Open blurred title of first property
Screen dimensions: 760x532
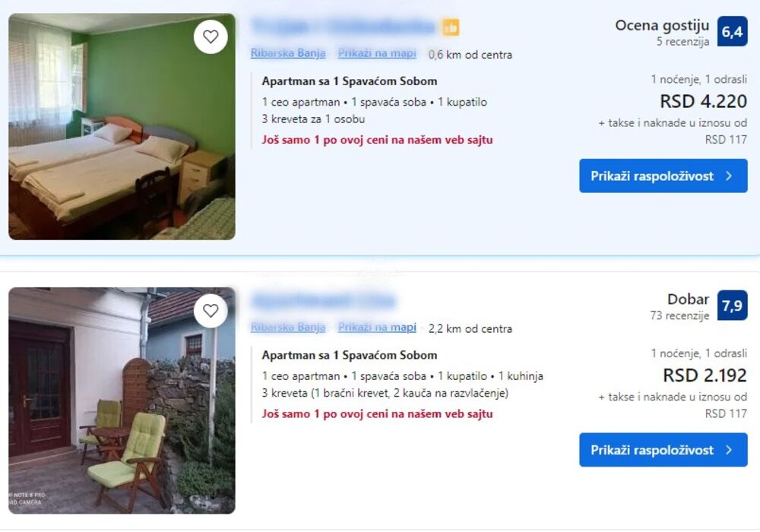coord(344,27)
